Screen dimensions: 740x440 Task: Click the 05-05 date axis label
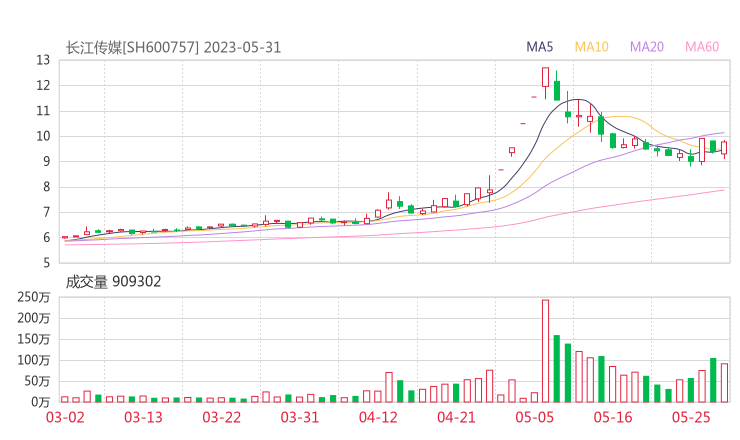coord(535,417)
